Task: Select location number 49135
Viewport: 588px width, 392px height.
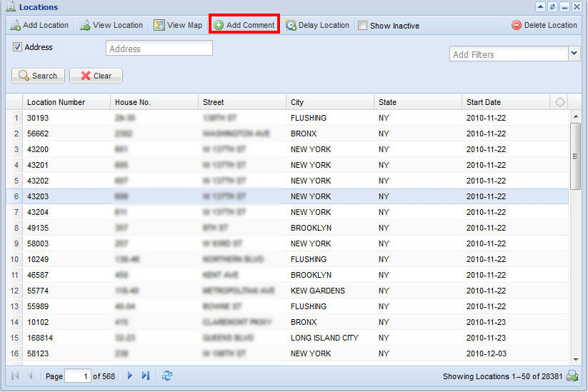Action: (38, 228)
